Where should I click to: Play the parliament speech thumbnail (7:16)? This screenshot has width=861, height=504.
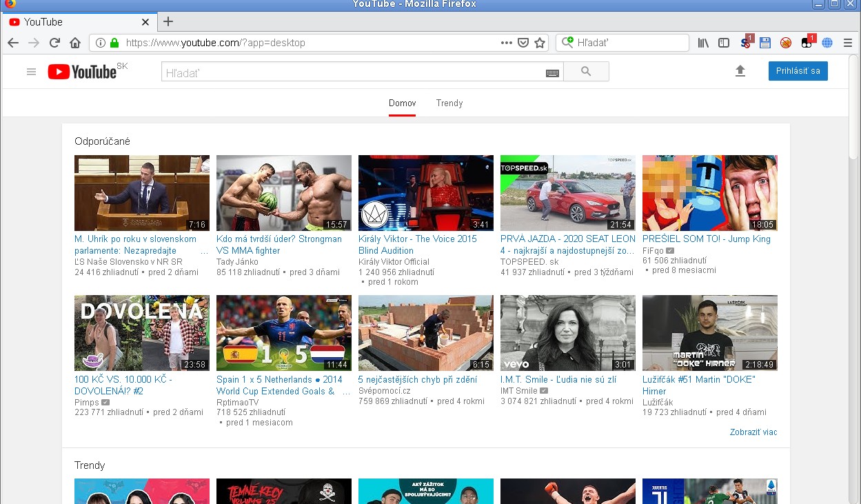tap(142, 193)
